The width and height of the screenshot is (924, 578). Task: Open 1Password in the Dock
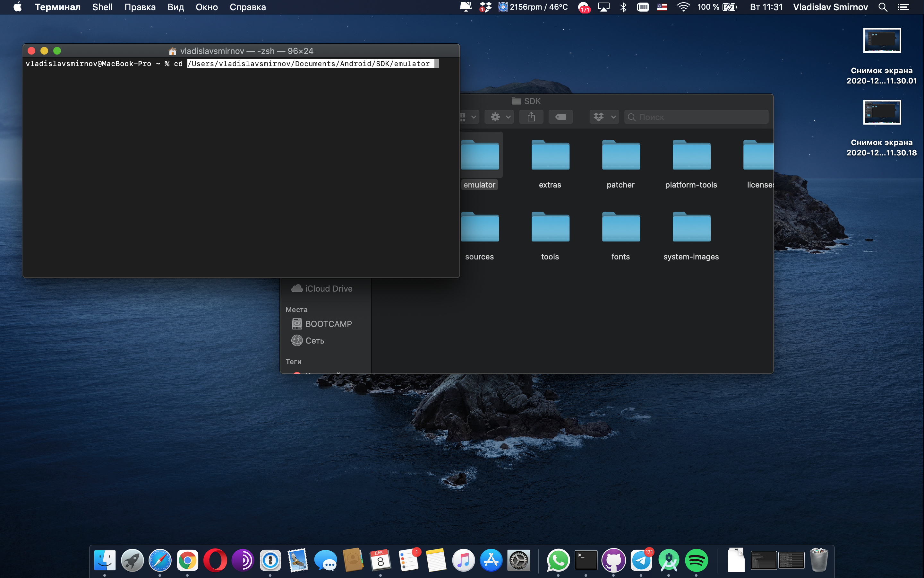tap(270, 560)
